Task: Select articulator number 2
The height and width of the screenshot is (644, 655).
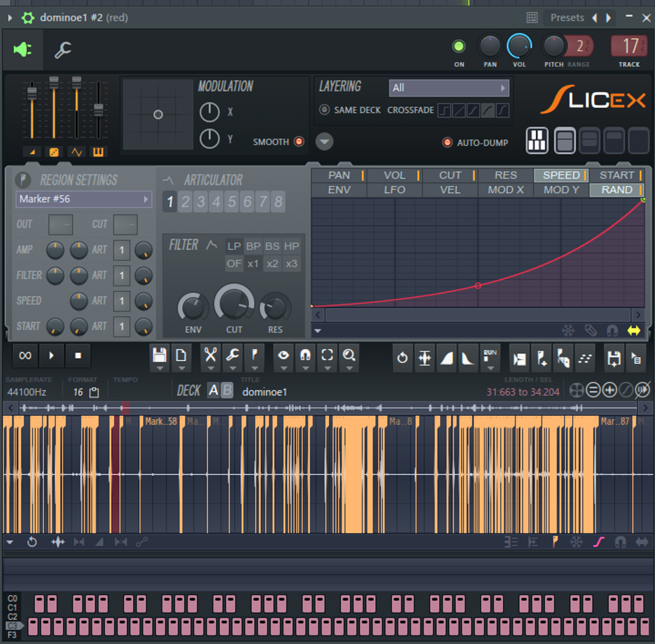Action: [185, 202]
